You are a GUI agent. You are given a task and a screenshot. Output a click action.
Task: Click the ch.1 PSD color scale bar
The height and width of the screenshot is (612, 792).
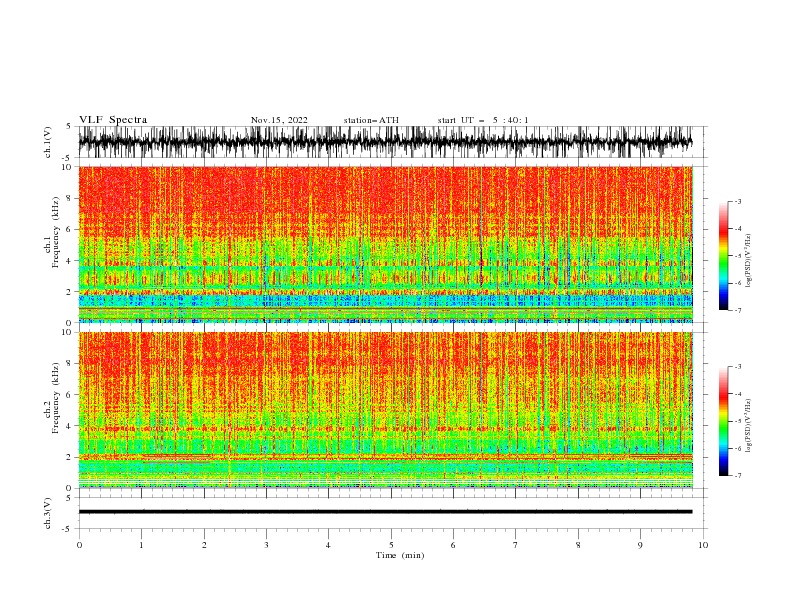(x=723, y=256)
